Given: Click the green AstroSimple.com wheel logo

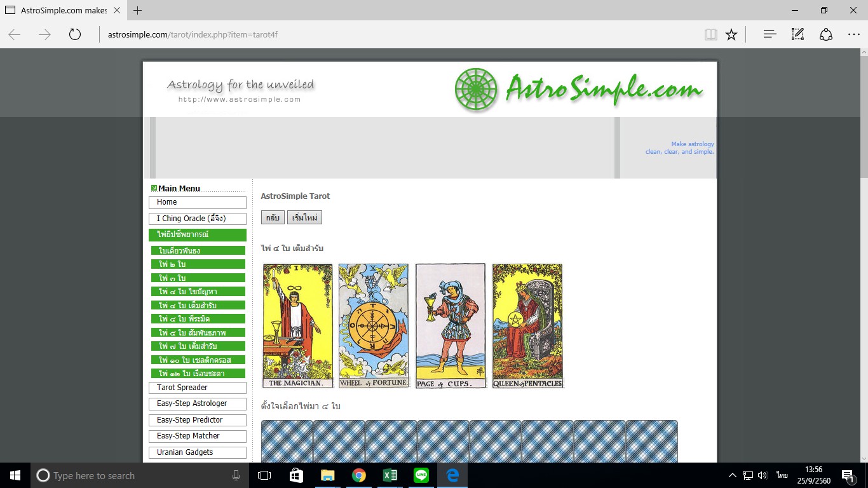Looking at the screenshot, I should pos(476,89).
